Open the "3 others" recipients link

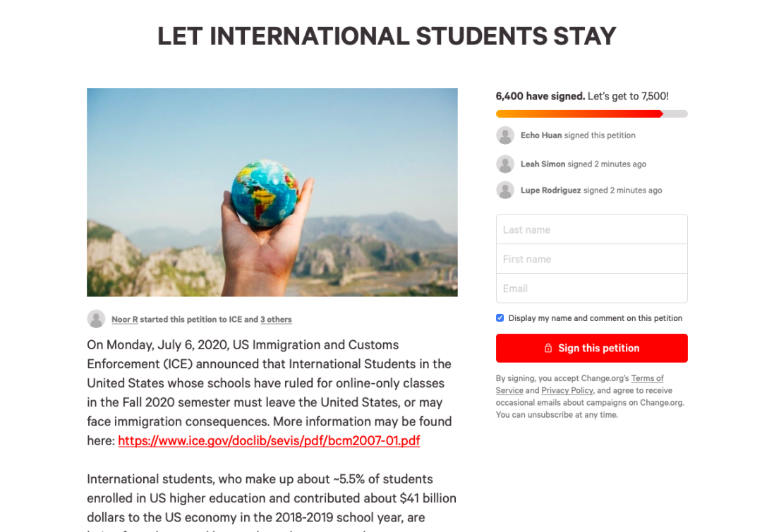click(276, 320)
